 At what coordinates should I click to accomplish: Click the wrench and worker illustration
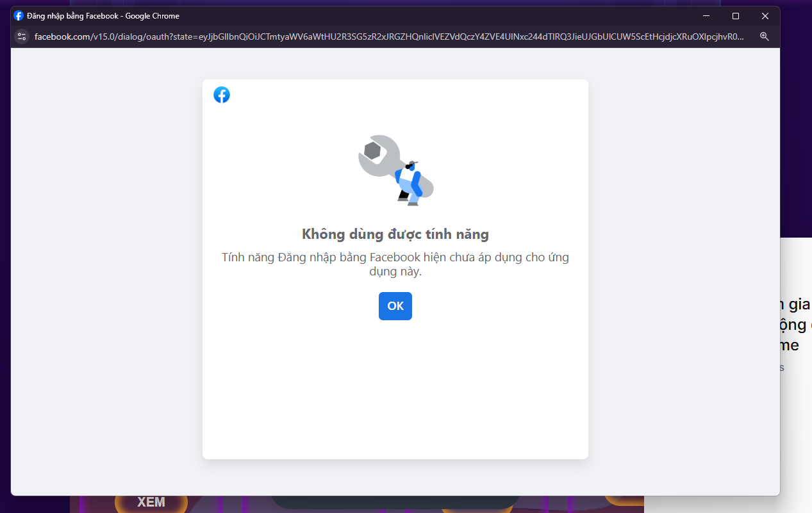(396, 170)
